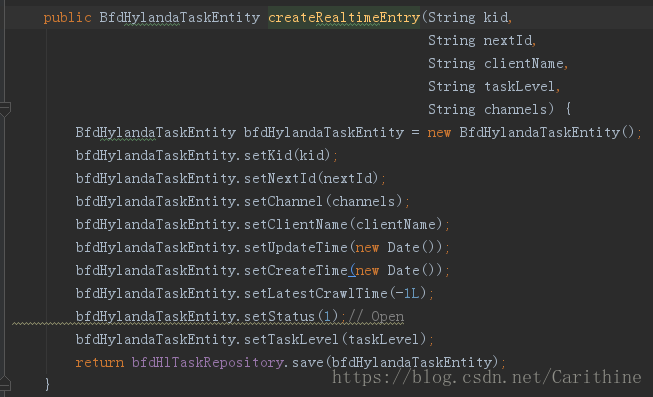The image size is (653, 397).
Task: Click the setNextId(nextId) call
Action: click(x=311, y=178)
